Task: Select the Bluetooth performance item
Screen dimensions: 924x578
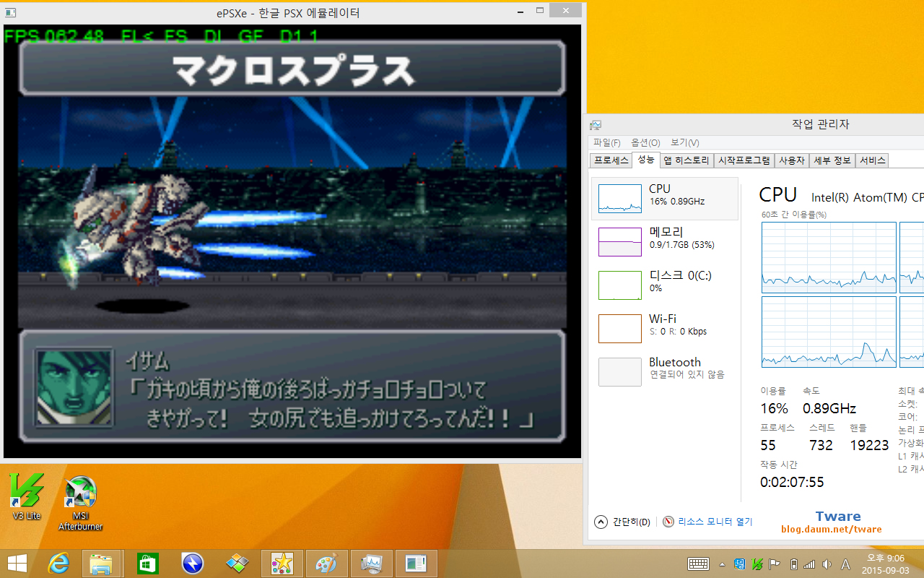Action: 665,372
